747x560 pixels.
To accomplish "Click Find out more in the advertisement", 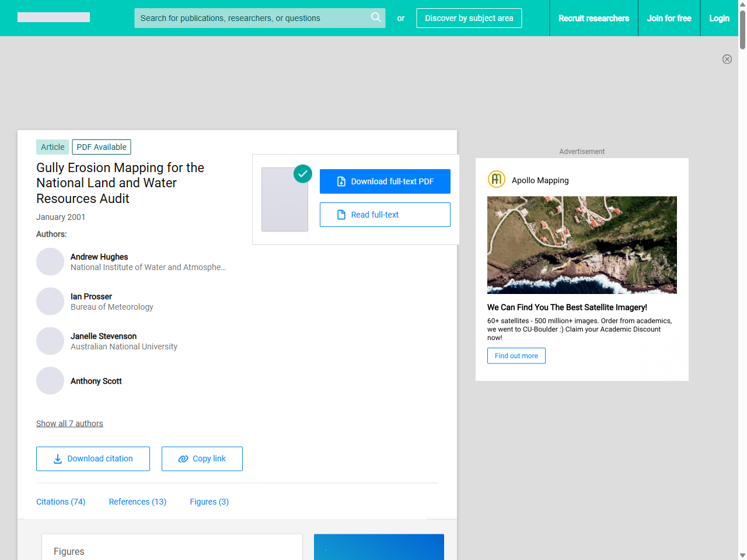I will click(516, 355).
